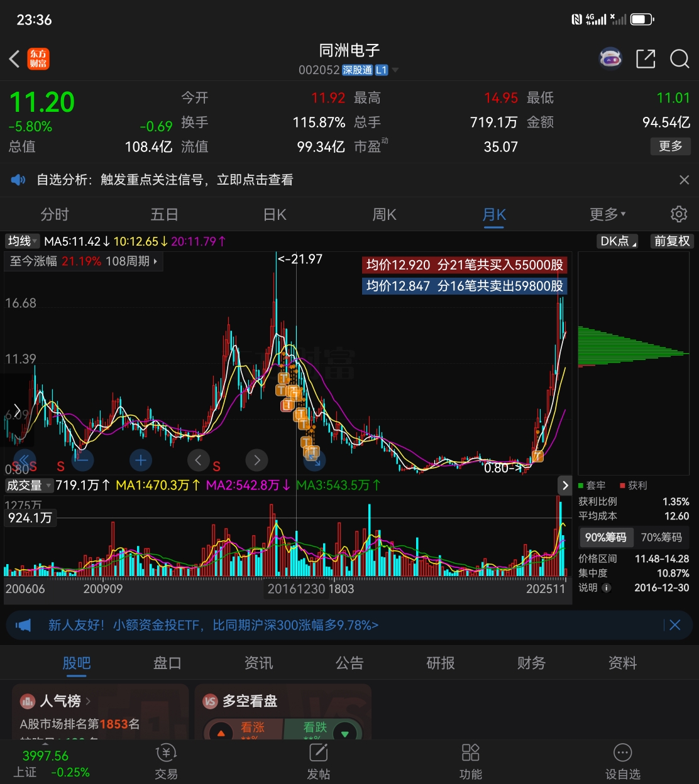
Task: Tap the side panel arrow on chart left edge
Action: pos(17,410)
